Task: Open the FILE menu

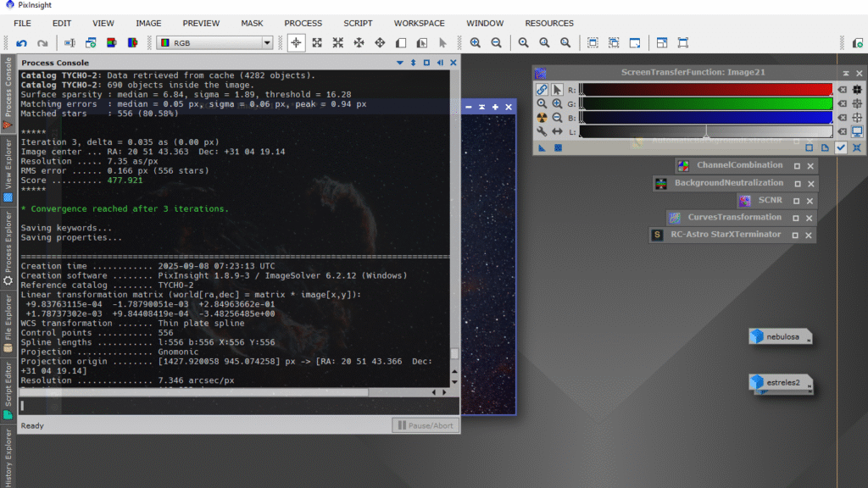Action: (x=22, y=23)
